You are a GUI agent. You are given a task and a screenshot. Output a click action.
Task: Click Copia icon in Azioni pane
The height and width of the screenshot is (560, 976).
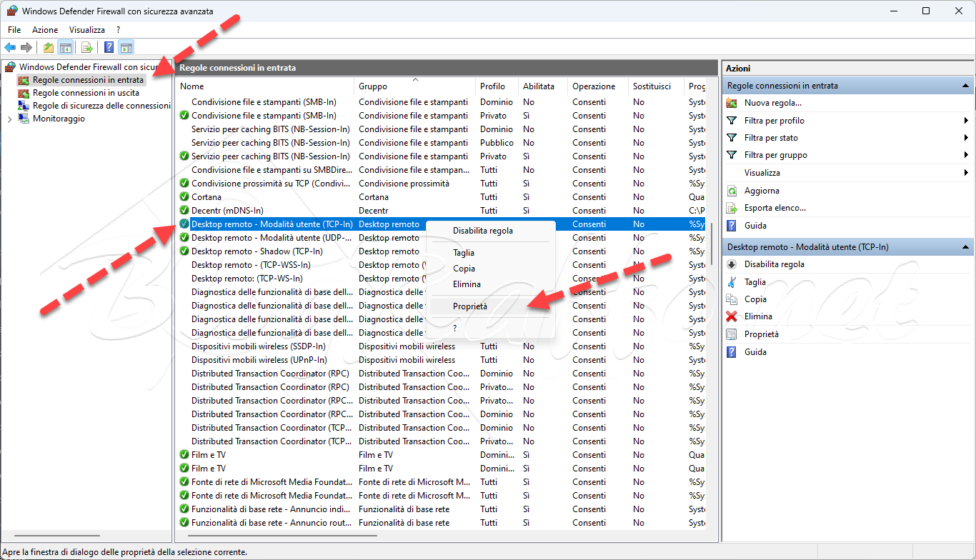(x=732, y=299)
